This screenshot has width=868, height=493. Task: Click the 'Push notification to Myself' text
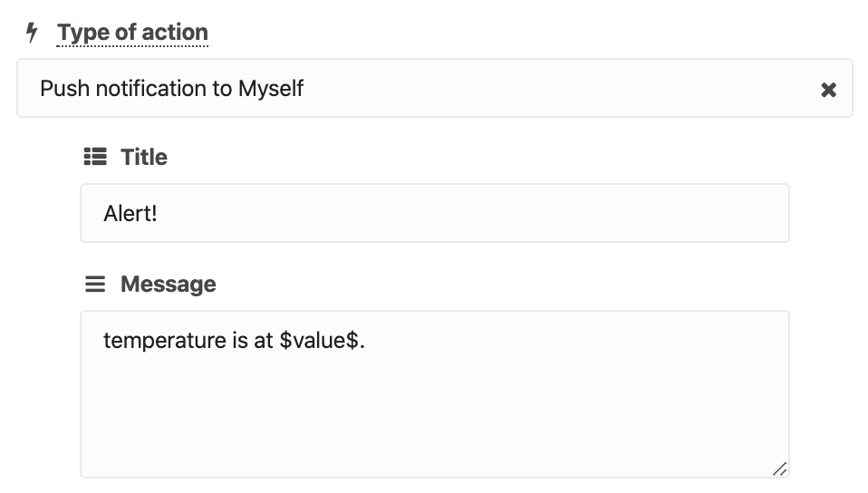171,89
